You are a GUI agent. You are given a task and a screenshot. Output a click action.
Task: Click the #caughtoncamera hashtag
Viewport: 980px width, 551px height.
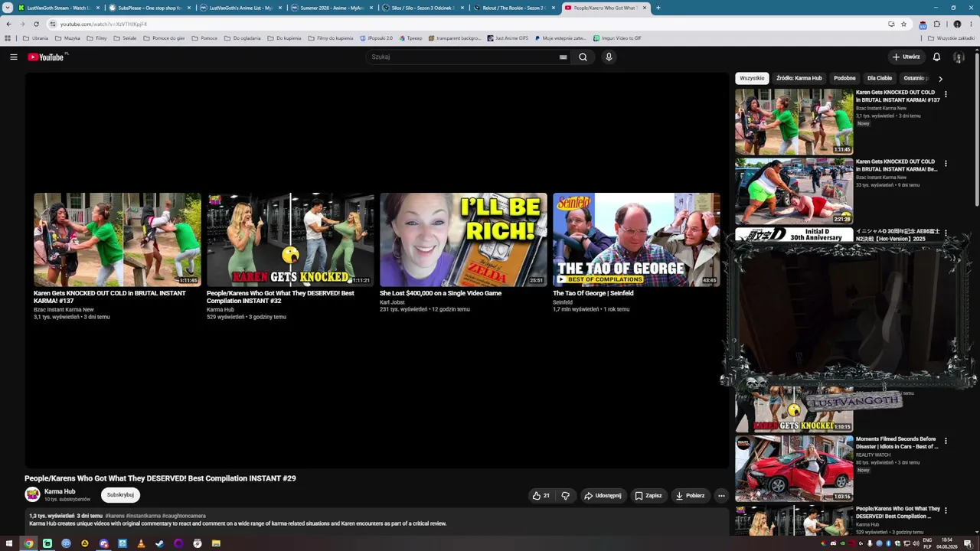point(184,516)
